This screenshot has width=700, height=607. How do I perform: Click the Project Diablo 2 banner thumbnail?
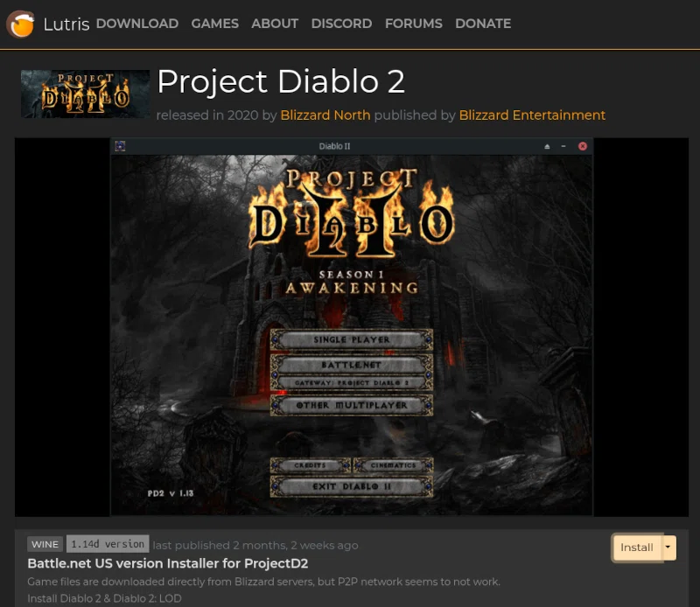85,94
